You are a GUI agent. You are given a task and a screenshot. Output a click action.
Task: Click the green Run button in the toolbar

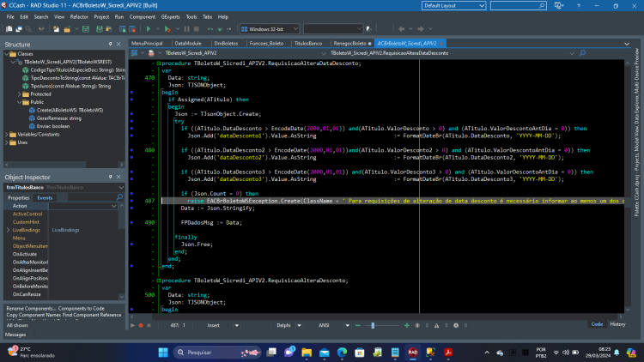(149, 28)
